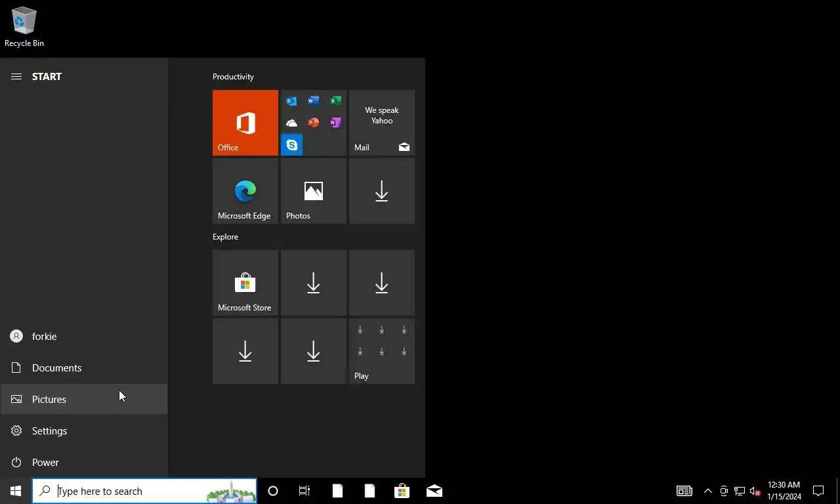Click the muted volume tray icon
The width and height of the screenshot is (840, 504).
[x=755, y=491]
